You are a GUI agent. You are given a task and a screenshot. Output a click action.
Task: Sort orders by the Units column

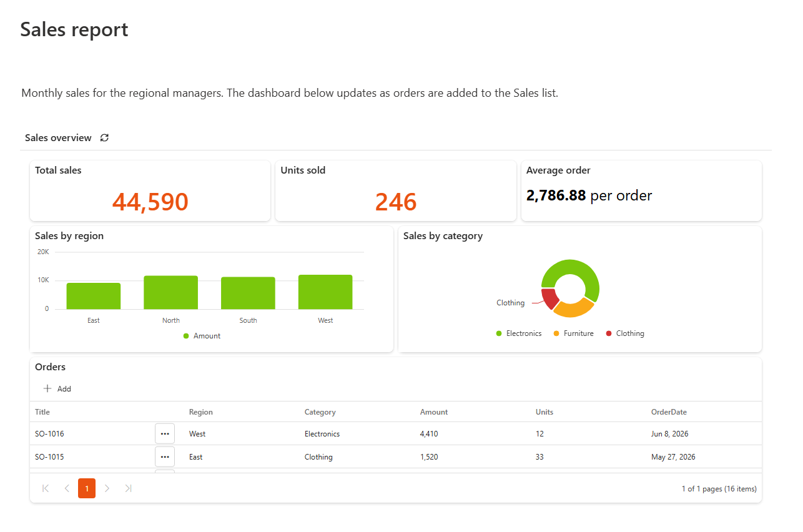(x=544, y=412)
